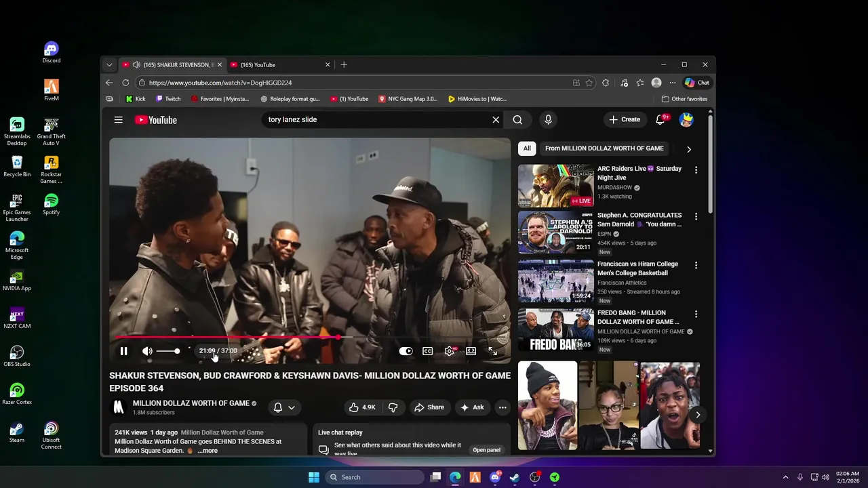Open the Twitch bookmark
Viewport: 868px width, 488px height.
coord(168,99)
